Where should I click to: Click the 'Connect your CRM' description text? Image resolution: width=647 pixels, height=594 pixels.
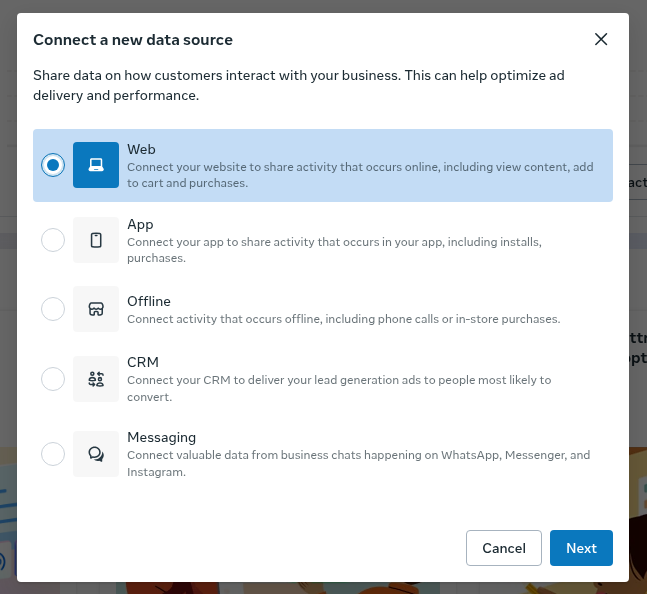pyautogui.click(x=339, y=388)
